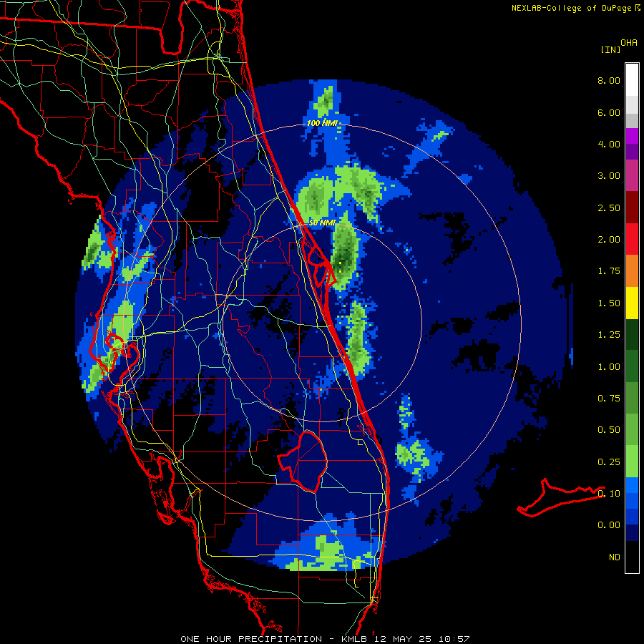644x644 pixels.
Task: Click the 1.25 legend value
Action: coord(609,335)
